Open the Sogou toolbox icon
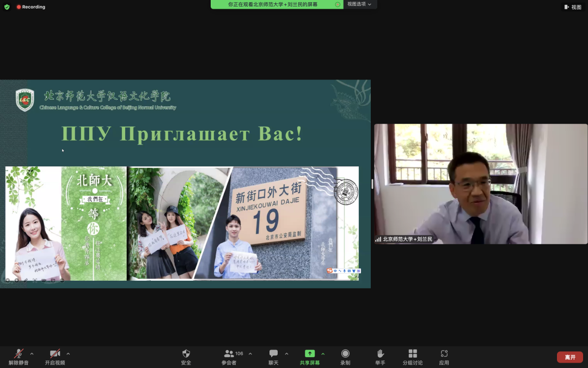This screenshot has height=368, width=588. pos(358,271)
